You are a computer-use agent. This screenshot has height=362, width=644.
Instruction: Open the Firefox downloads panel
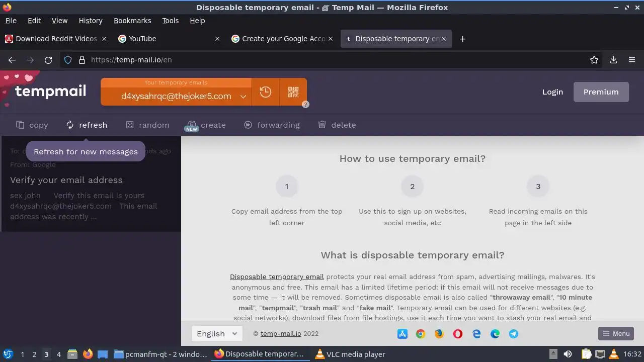coord(613,60)
